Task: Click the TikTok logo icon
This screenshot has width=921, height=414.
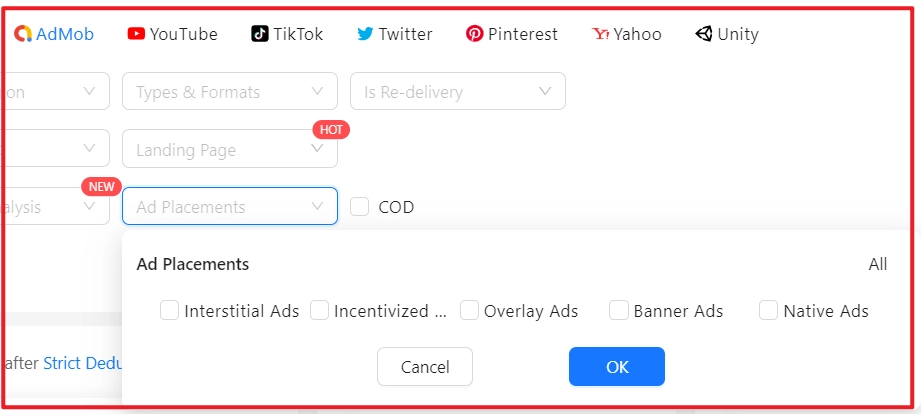Action: [x=259, y=34]
